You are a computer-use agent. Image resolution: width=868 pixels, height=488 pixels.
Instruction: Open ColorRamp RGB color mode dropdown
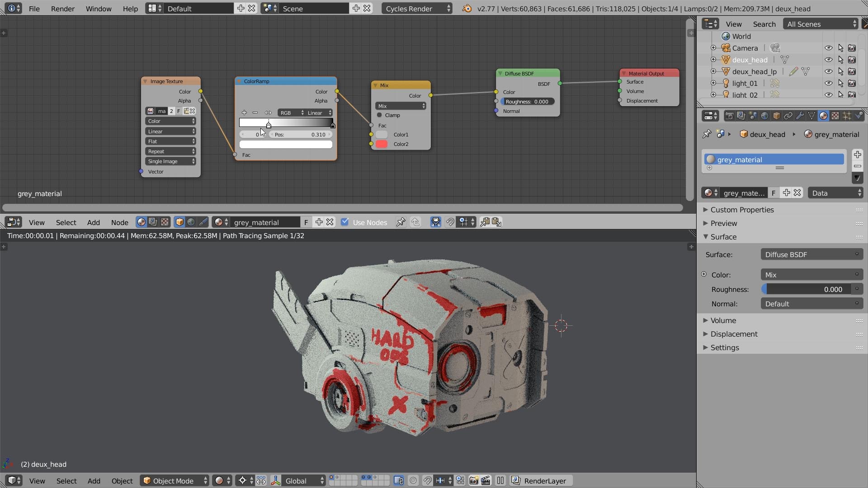[x=292, y=113]
